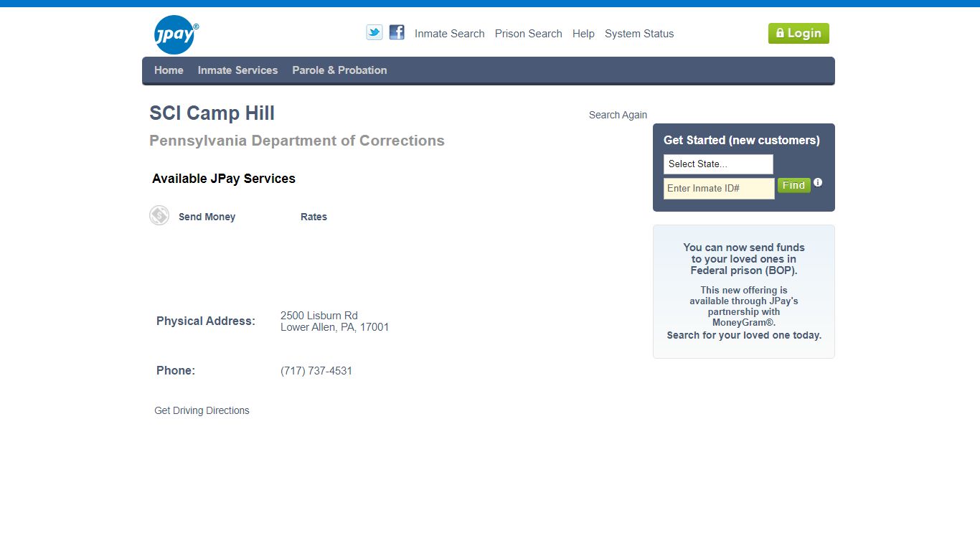The image size is (980, 551).
Task: View the Rates link
Action: tap(314, 217)
